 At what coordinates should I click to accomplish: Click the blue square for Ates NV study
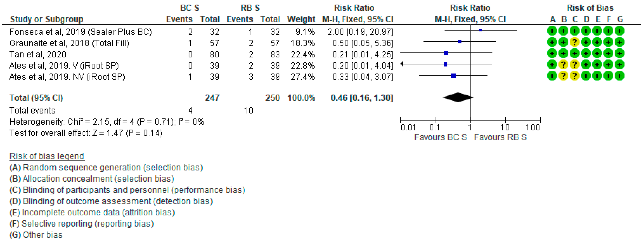(x=453, y=76)
